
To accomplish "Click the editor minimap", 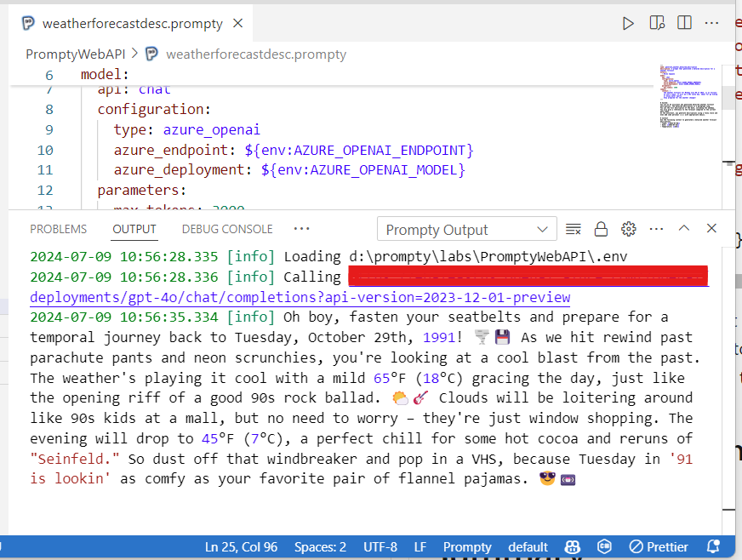I will 690,96.
